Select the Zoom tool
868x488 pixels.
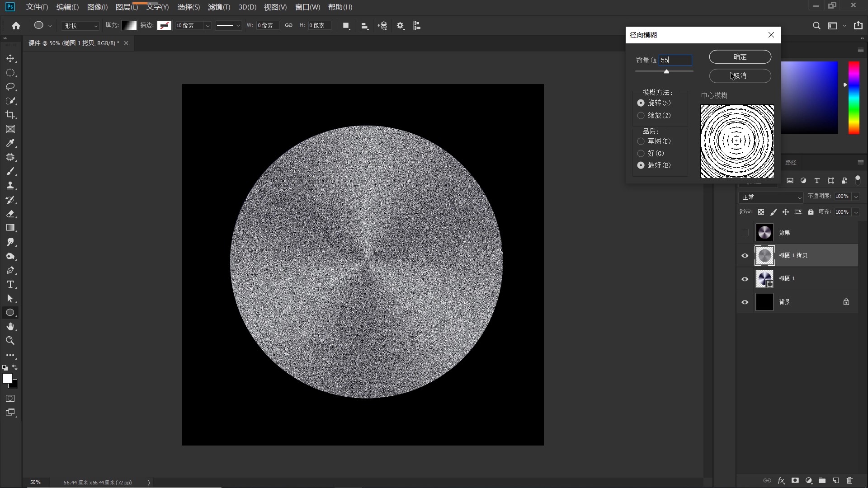click(10, 340)
